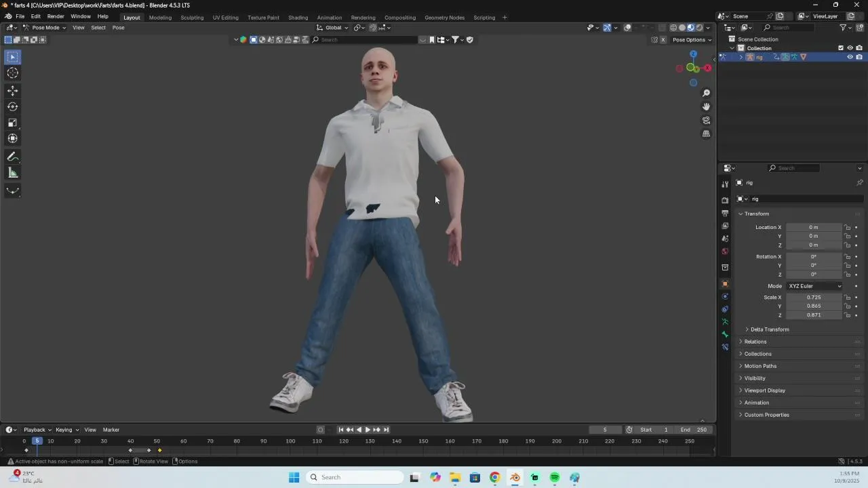Switch perspective/orthographic grid icon

(x=706, y=134)
